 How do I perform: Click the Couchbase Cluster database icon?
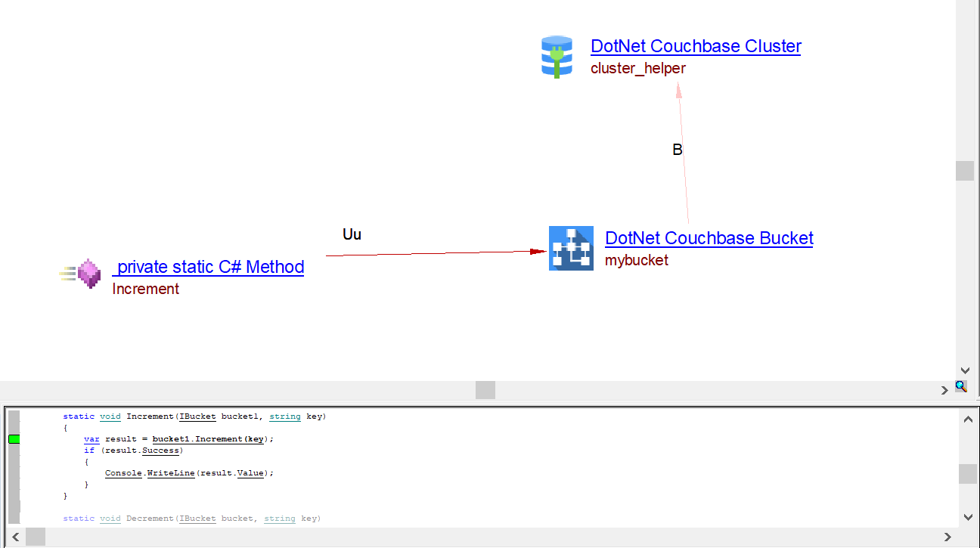tap(557, 57)
